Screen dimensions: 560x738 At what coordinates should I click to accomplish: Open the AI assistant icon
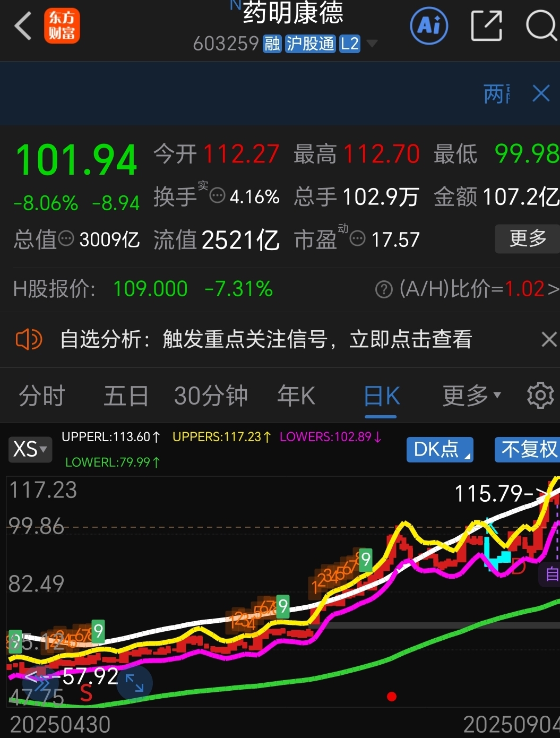pyautogui.click(x=429, y=25)
